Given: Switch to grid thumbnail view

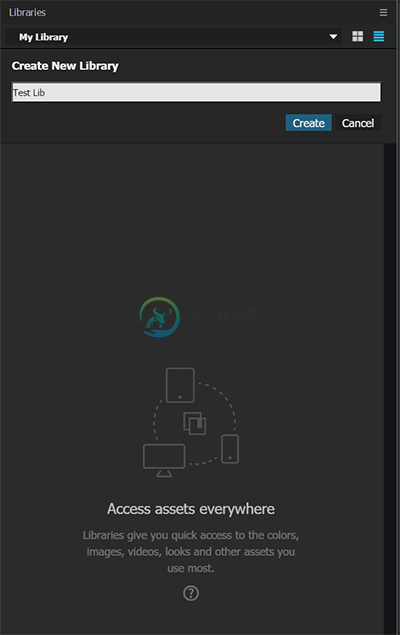Looking at the screenshot, I should [357, 36].
